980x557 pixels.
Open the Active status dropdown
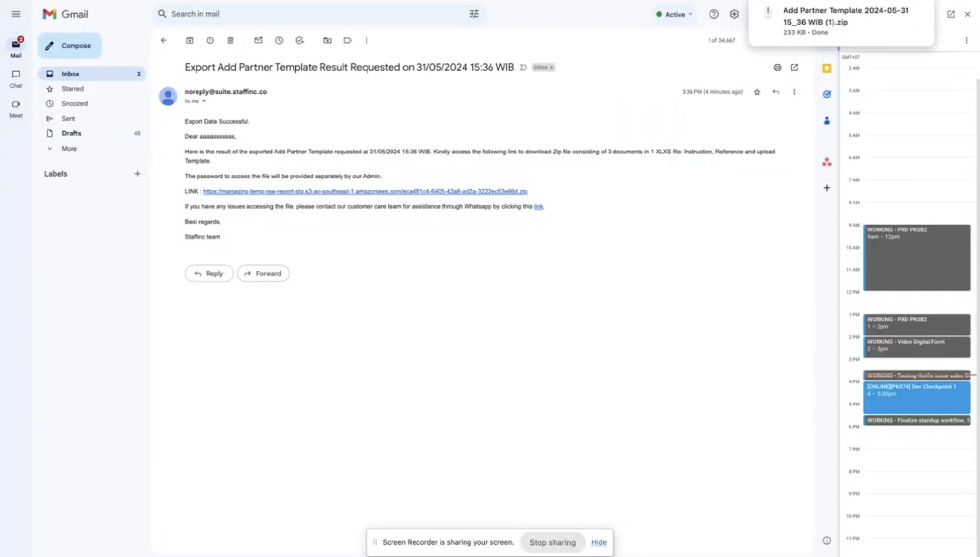click(674, 14)
